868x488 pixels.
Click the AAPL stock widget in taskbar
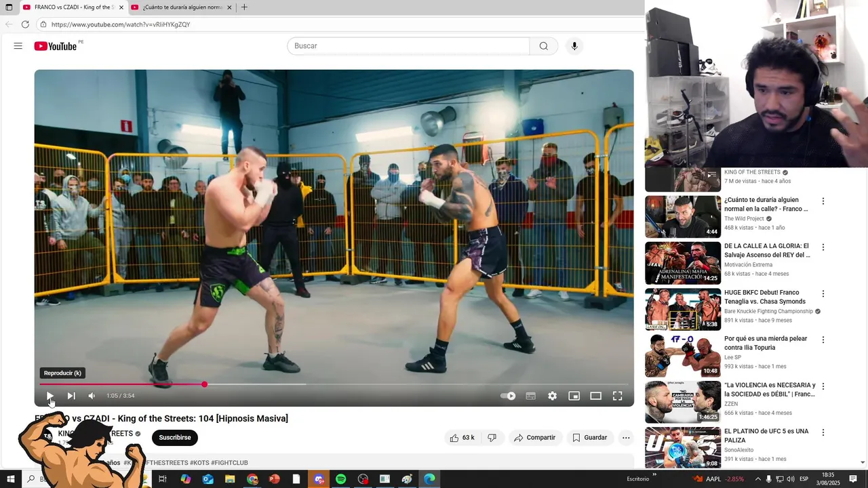pyautogui.click(x=718, y=479)
